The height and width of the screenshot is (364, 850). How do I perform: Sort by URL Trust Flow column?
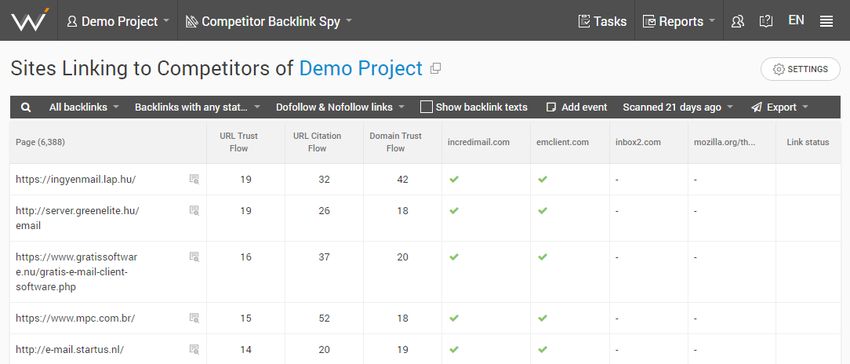[x=239, y=142]
